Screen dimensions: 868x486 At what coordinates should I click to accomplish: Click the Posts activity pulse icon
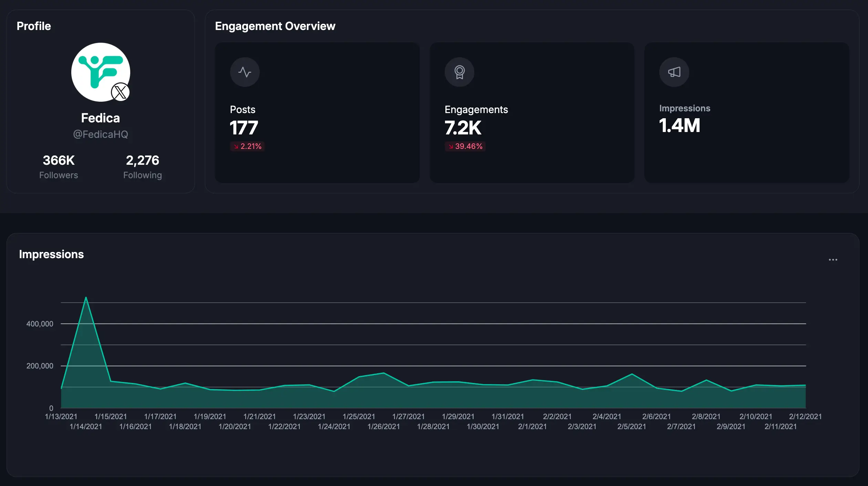(245, 72)
